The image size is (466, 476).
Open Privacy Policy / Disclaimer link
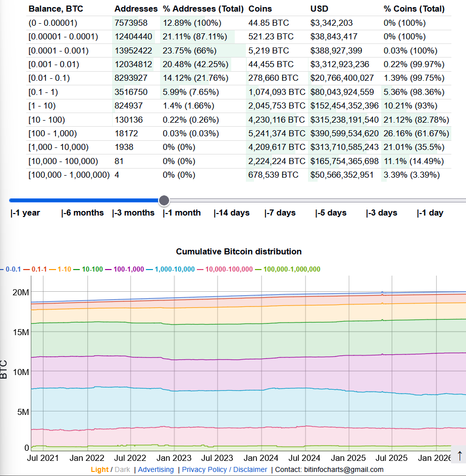(225, 469)
